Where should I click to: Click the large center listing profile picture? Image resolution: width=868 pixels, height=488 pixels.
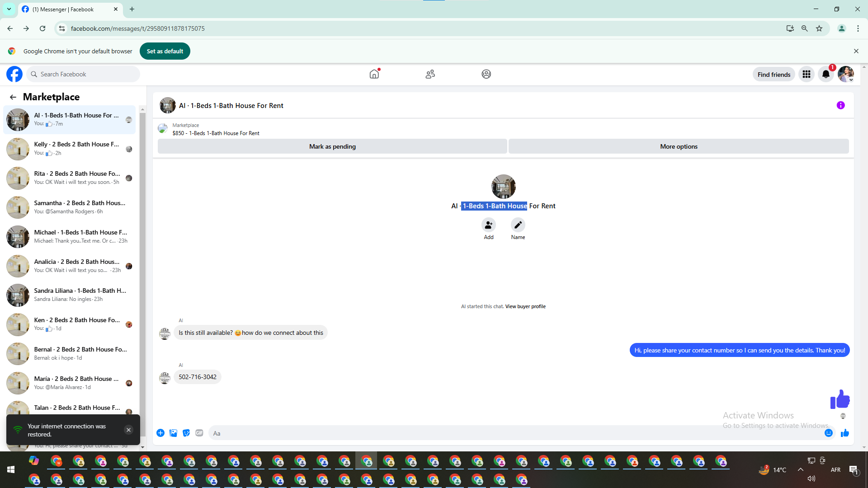pos(503,186)
